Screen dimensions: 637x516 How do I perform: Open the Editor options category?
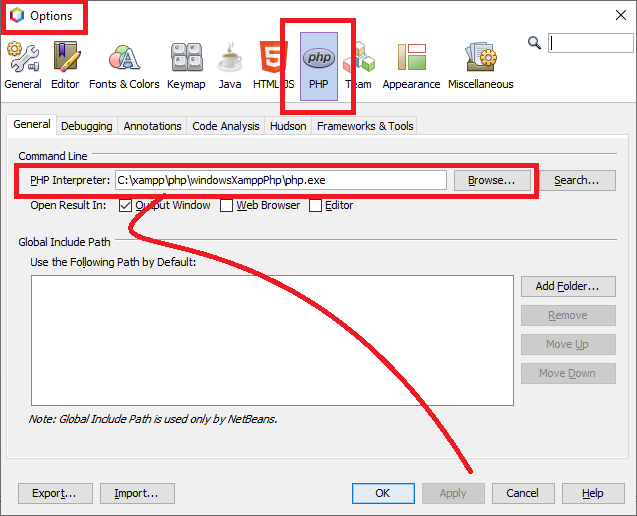coord(65,66)
